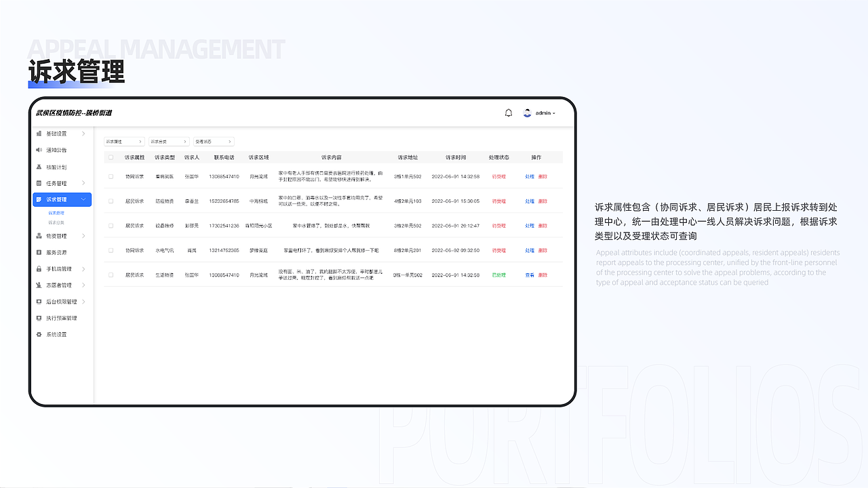Click the 设备维修 appeal type cell
868x488 pixels.
[165, 226]
